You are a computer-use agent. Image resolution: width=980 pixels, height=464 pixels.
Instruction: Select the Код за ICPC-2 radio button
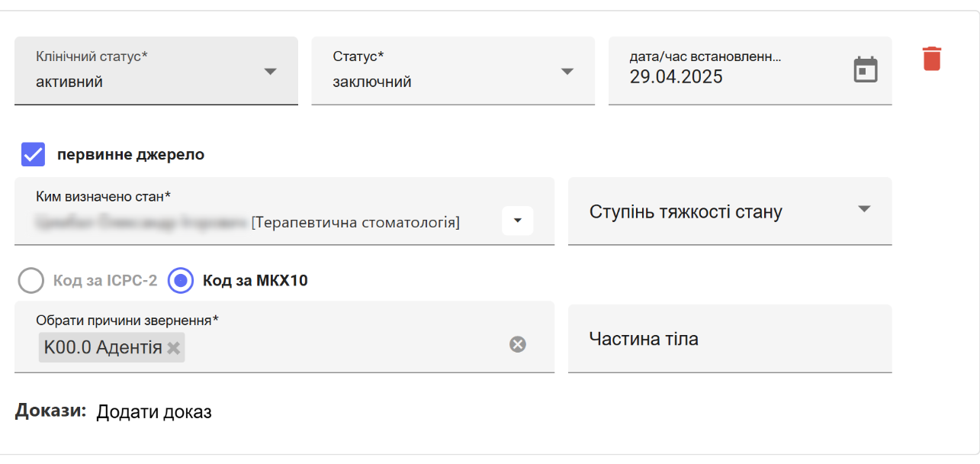[x=31, y=281]
